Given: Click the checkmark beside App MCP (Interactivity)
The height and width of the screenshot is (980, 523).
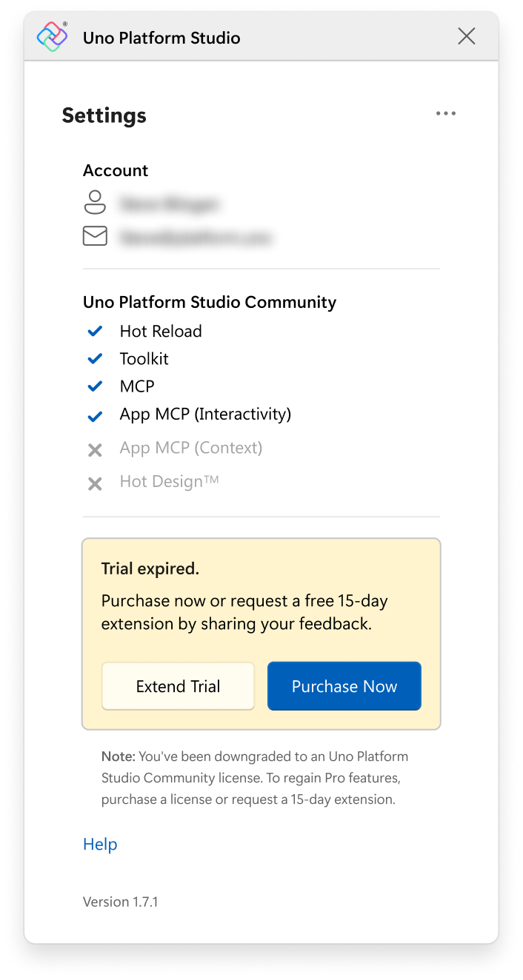Looking at the screenshot, I should coord(95,417).
